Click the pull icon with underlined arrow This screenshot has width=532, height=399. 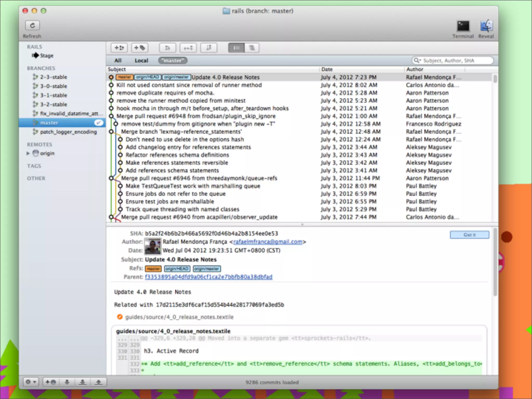tap(83, 382)
